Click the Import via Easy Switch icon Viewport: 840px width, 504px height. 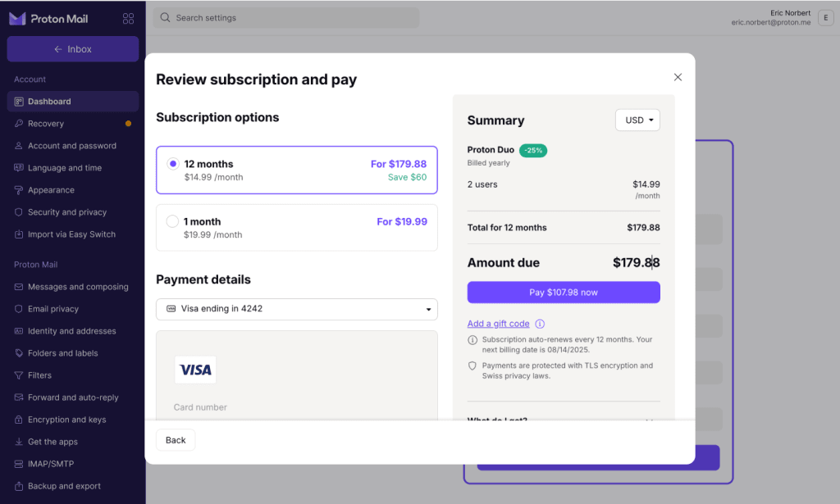19,234
